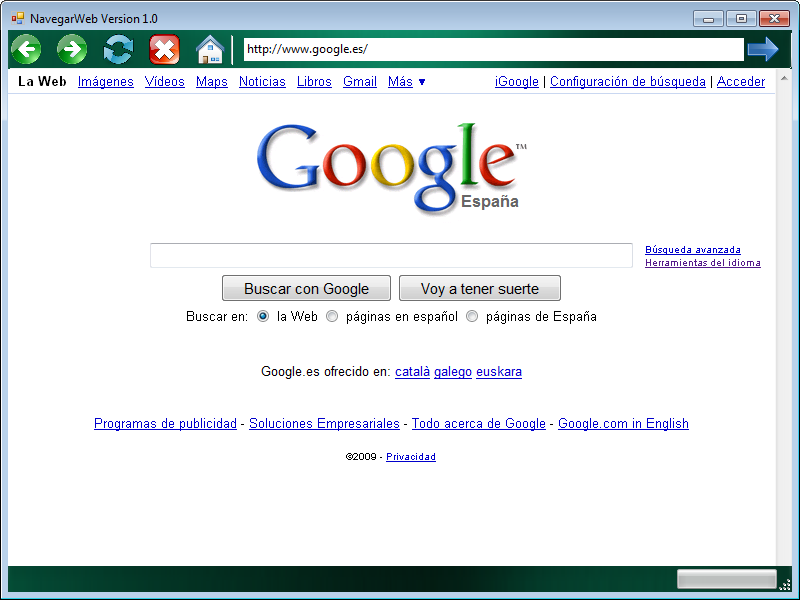Open Todo acerca de Google link
This screenshot has height=600, width=800.
(x=479, y=423)
